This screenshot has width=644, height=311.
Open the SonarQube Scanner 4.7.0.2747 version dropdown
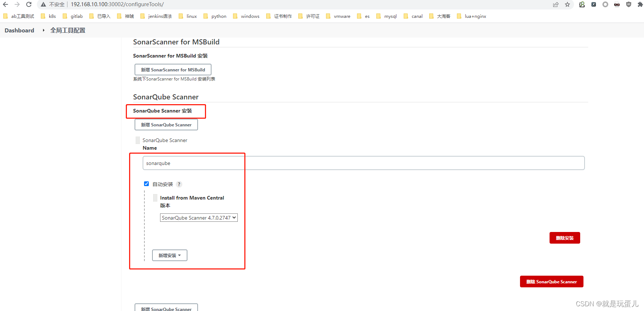tap(199, 218)
